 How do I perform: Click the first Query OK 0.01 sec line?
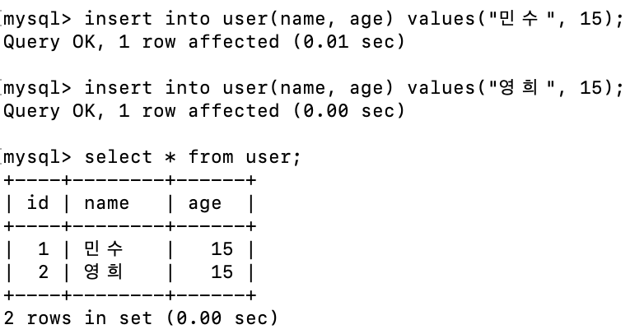203,42
